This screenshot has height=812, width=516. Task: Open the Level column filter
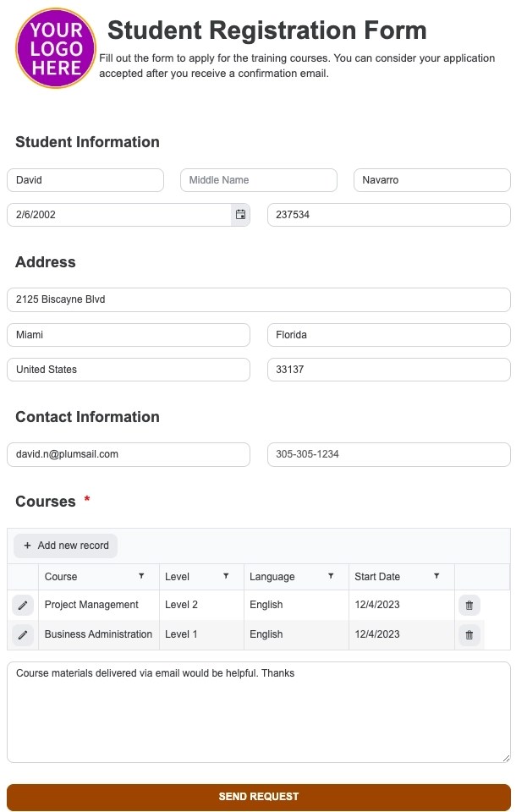(226, 576)
